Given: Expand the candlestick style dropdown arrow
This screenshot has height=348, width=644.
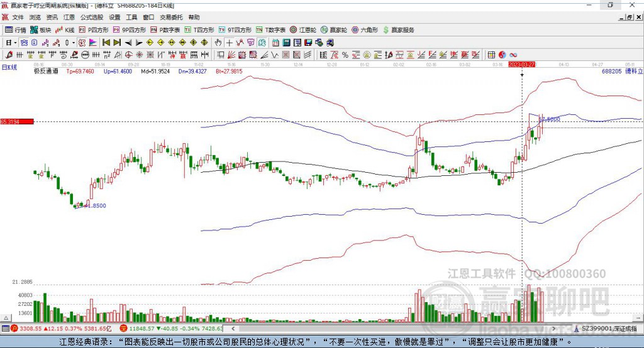Looking at the screenshot, I should (74, 43).
